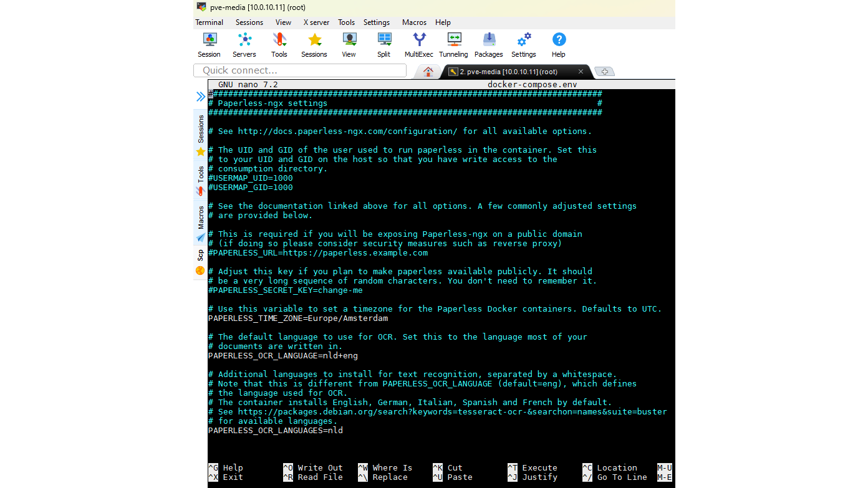The height and width of the screenshot is (488, 868).
Task: Click the nano '^W Where Is' shortcut
Action: [x=385, y=468]
